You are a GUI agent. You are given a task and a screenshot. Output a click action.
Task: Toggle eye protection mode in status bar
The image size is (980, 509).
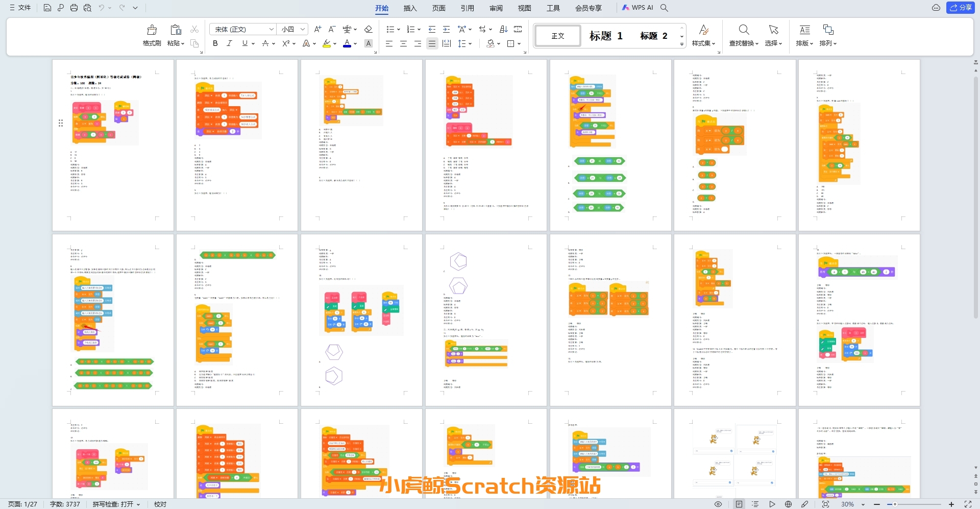pyautogui.click(x=718, y=504)
